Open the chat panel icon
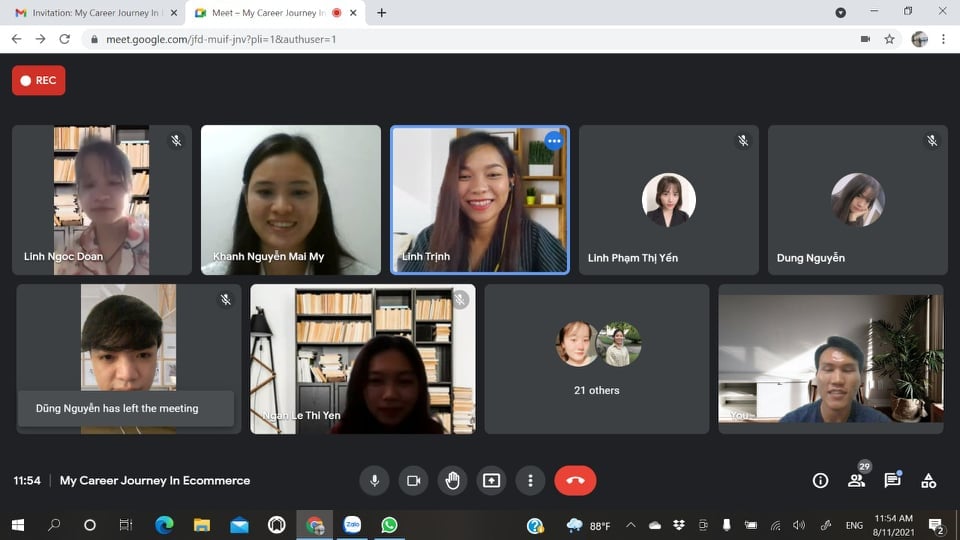The width and height of the screenshot is (960, 540). click(x=892, y=481)
